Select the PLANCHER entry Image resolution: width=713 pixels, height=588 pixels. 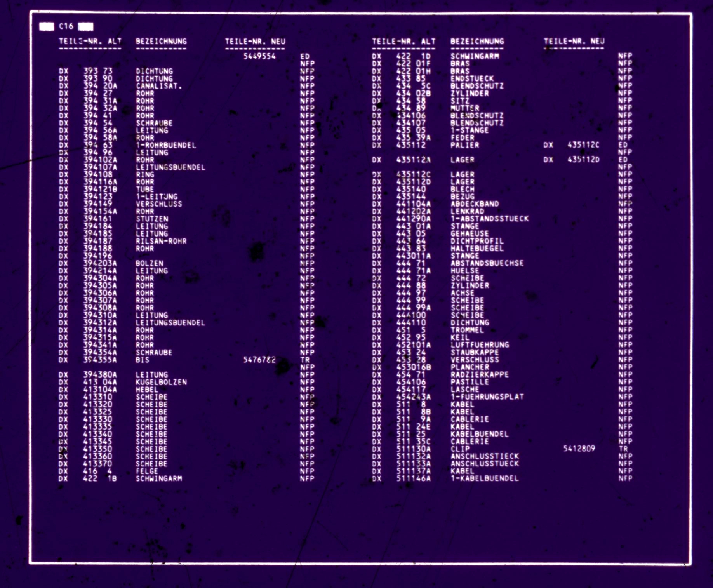470,367
